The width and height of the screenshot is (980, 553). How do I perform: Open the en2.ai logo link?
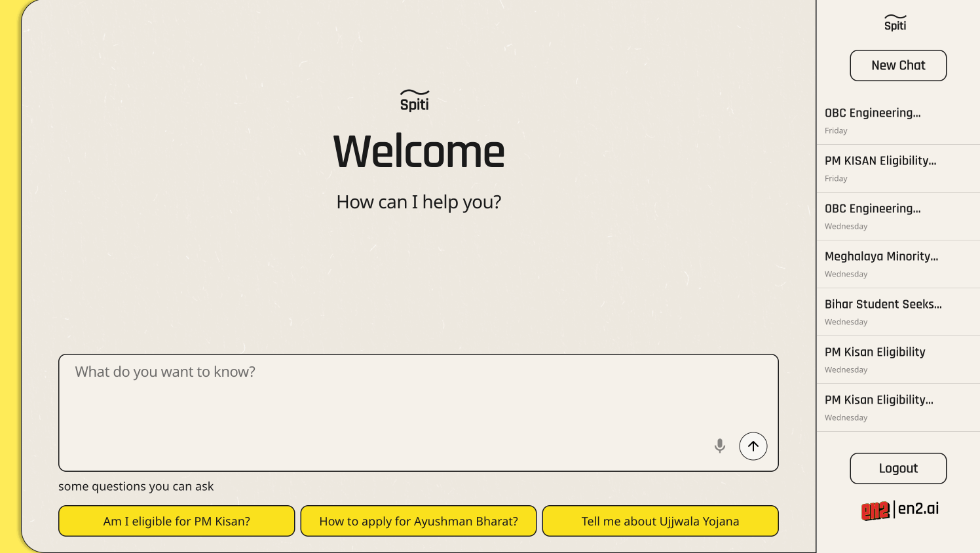pos(899,509)
